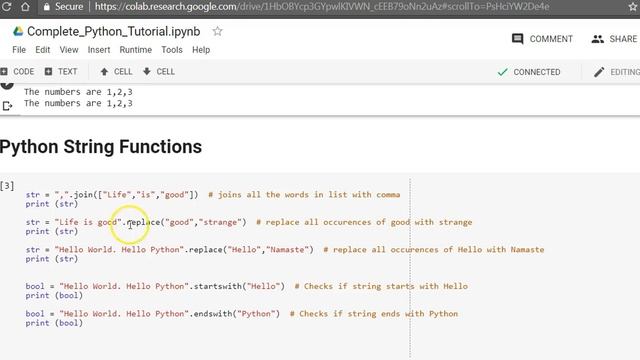This screenshot has width=640, height=360.
Task: Click the SHARE button
Action: point(614,39)
